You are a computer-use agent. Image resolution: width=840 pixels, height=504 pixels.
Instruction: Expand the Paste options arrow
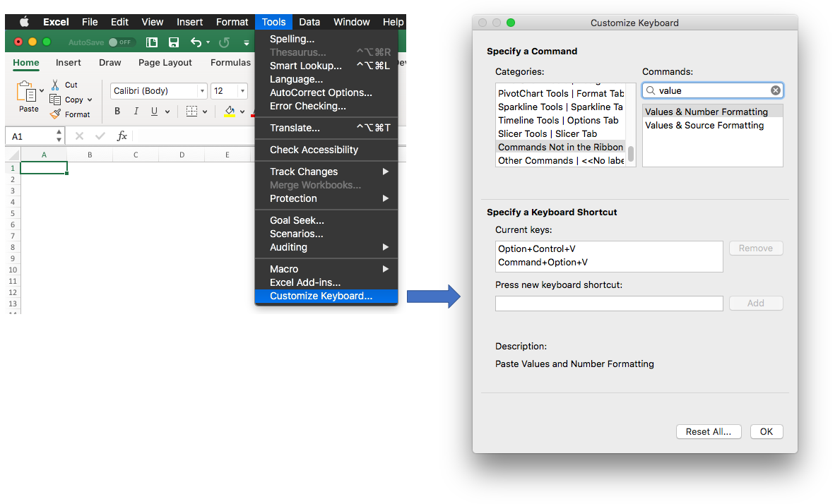point(42,91)
